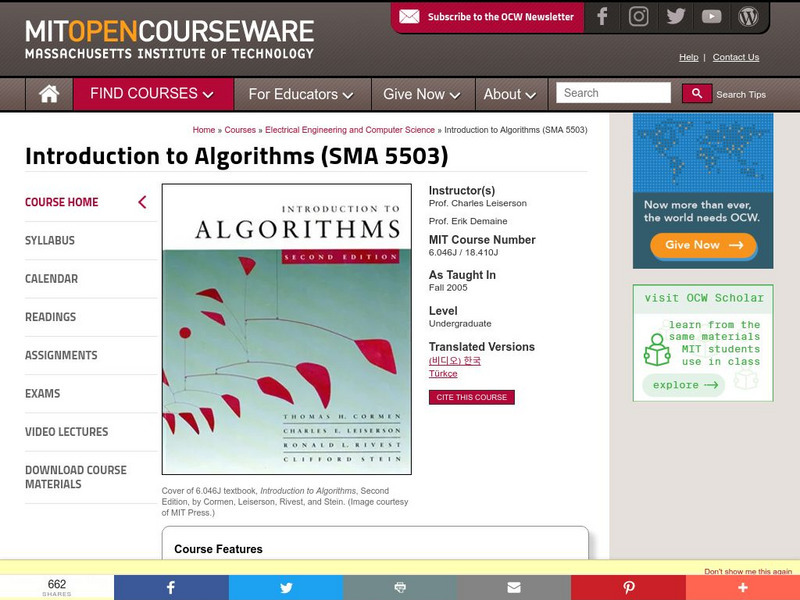Image resolution: width=800 pixels, height=600 pixels.
Task: Open the Exams section
Action: [42, 393]
